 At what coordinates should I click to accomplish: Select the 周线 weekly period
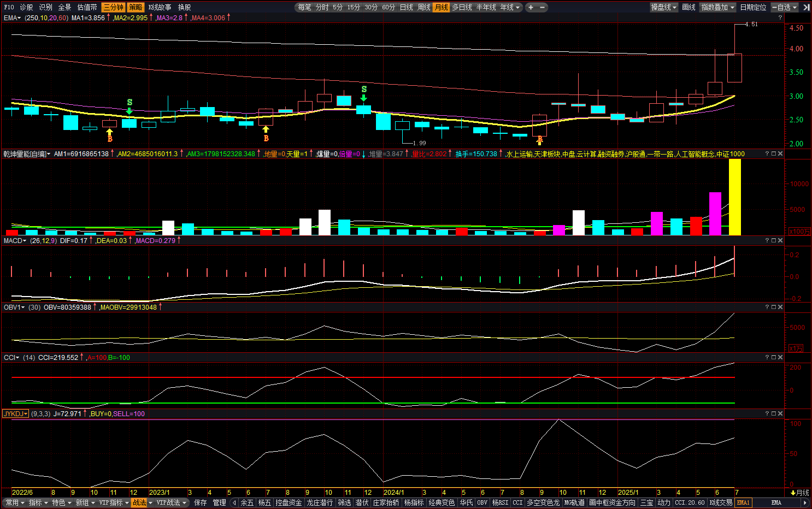tap(424, 7)
